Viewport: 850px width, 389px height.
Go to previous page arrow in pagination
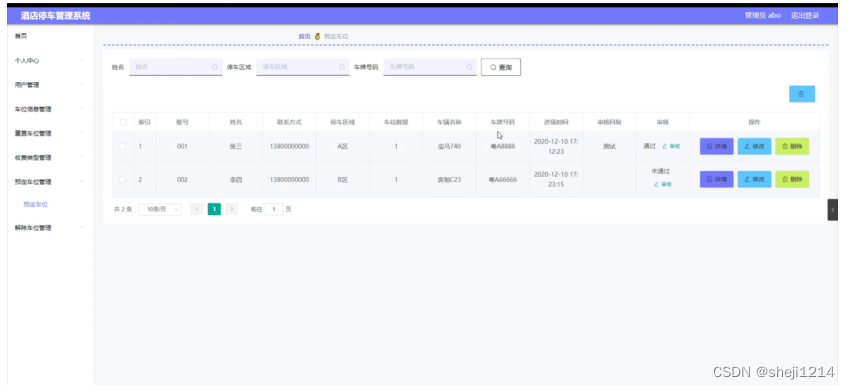tap(197, 209)
